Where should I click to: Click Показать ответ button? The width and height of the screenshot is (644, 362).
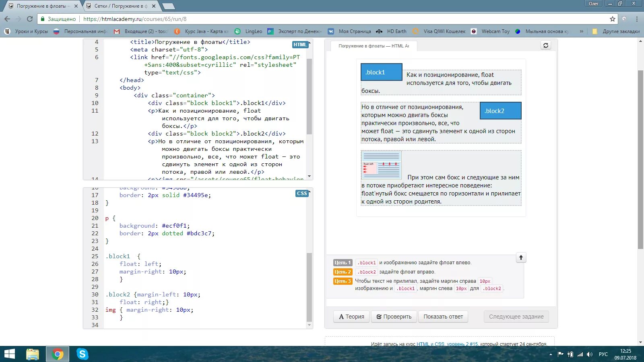pos(443,317)
